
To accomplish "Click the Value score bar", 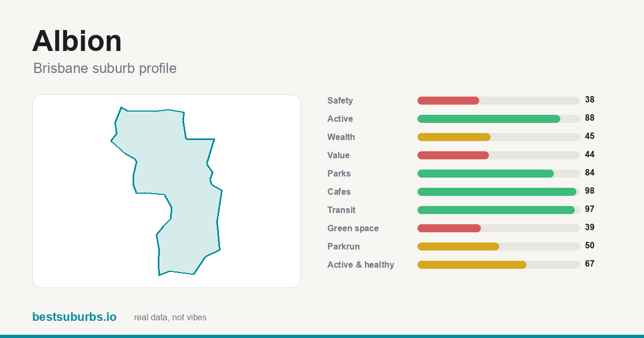I will tap(499, 155).
